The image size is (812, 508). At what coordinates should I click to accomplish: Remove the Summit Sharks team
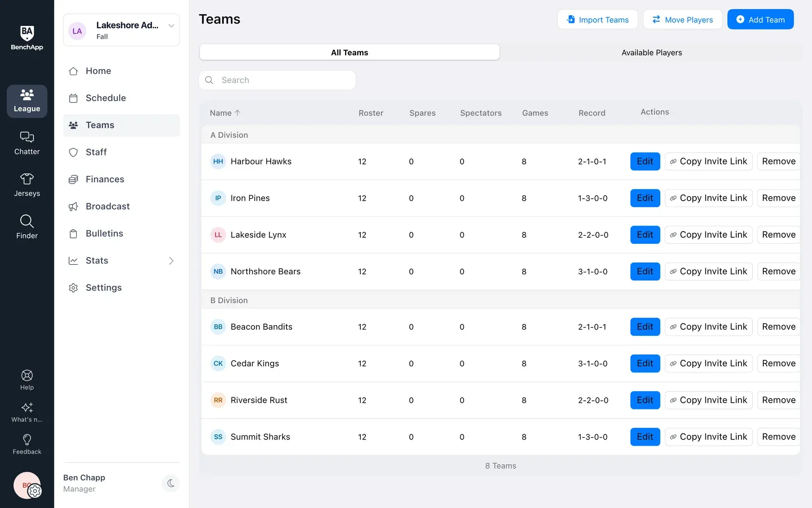click(779, 437)
